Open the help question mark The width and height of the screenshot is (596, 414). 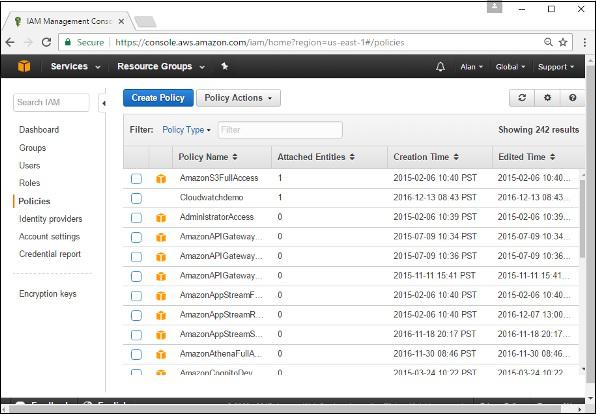tap(572, 98)
